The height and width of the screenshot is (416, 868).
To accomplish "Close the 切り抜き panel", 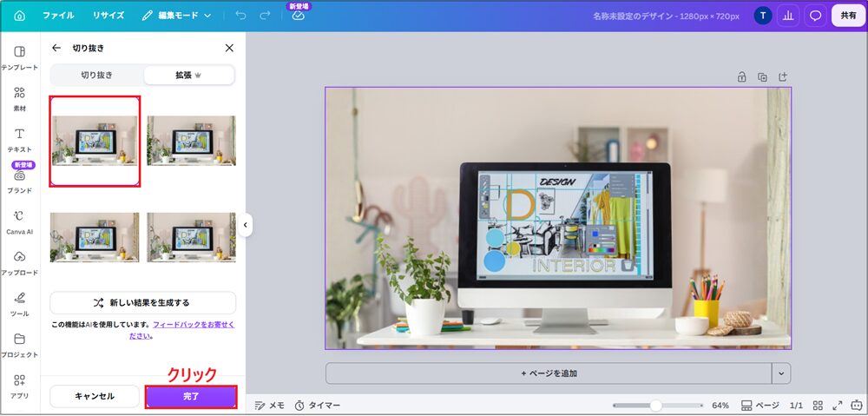I will [229, 48].
